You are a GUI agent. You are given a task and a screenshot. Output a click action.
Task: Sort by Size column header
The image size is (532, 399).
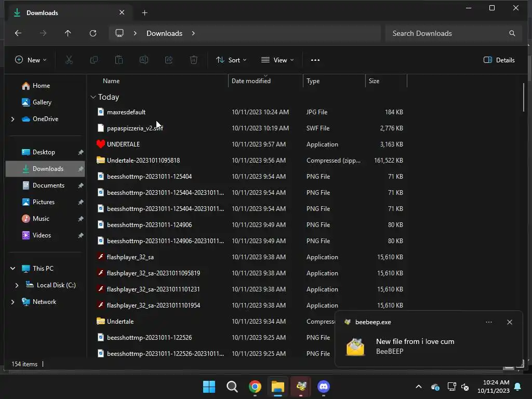(386, 81)
